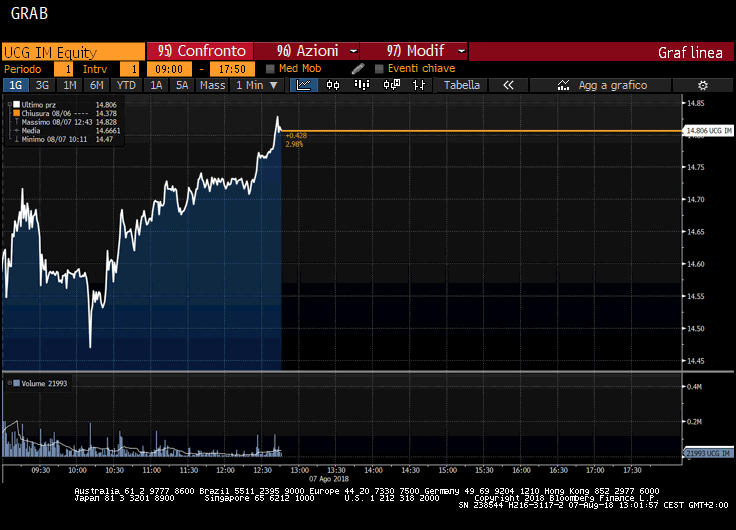736x530 pixels.
Task: Open the 97) Modif dropdown arrow
Action: point(462,51)
